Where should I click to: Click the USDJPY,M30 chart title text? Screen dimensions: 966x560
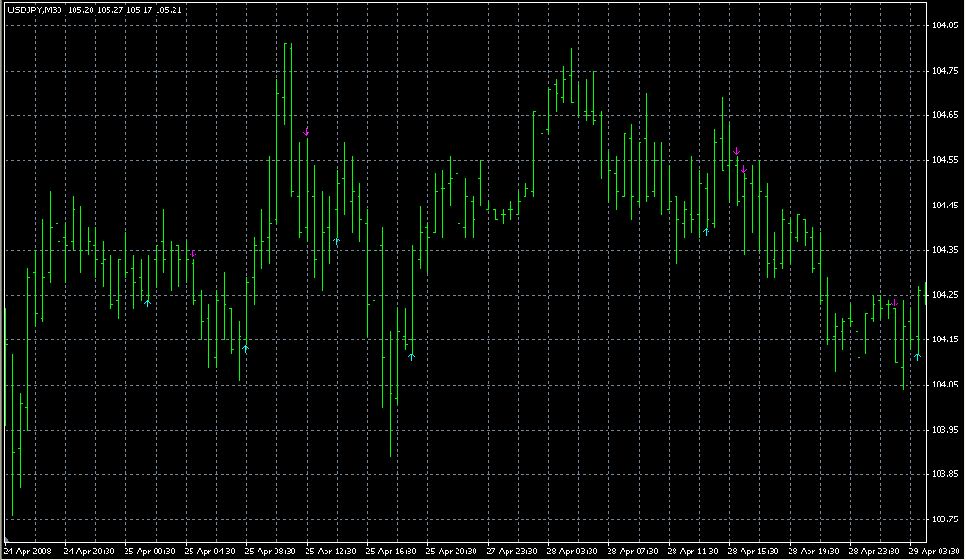35,9
